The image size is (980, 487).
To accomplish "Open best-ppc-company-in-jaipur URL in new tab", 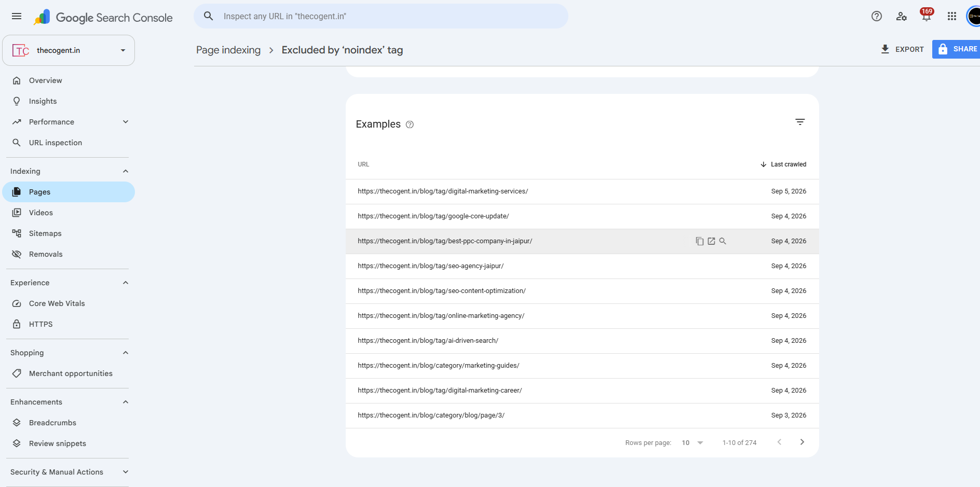I will (x=711, y=241).
